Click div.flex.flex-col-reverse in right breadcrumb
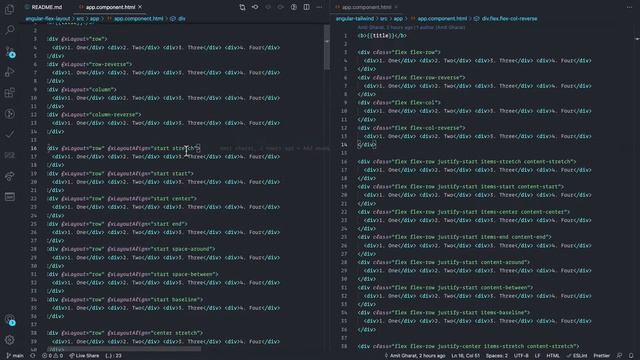 click(x=509, y=18)
